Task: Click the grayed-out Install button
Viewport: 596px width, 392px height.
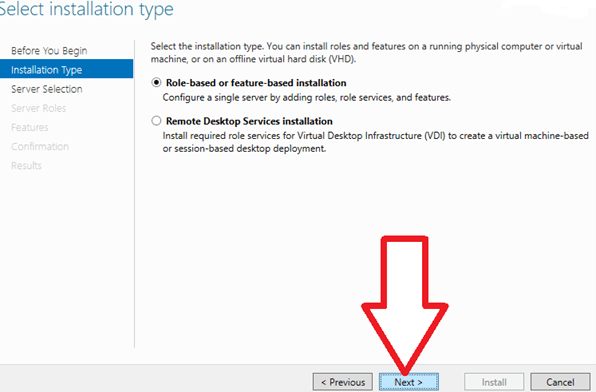Action: point(494,382)
